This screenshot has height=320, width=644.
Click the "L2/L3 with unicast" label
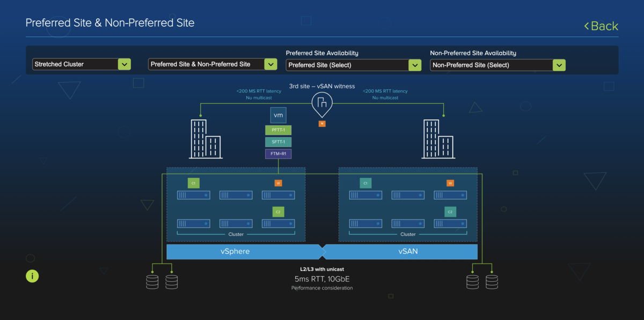click(322, 268)
